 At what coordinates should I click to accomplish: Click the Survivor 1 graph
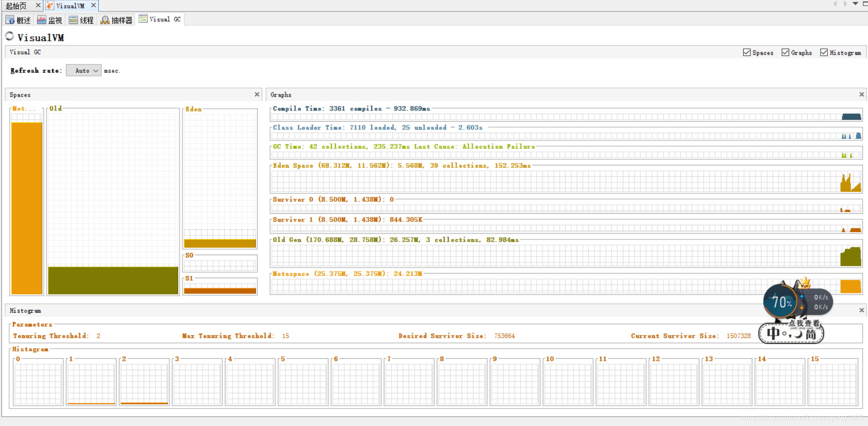pyautogui.click(x=566, y=228)
